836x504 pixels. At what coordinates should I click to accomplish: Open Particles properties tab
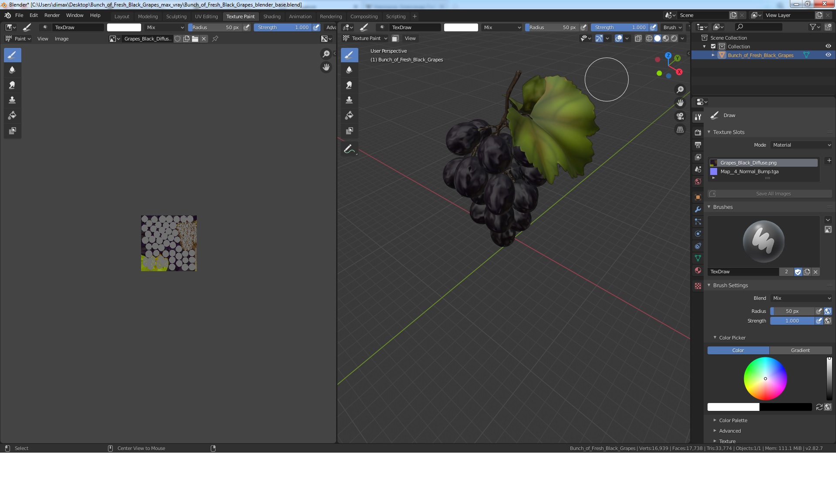pos(698,222)
